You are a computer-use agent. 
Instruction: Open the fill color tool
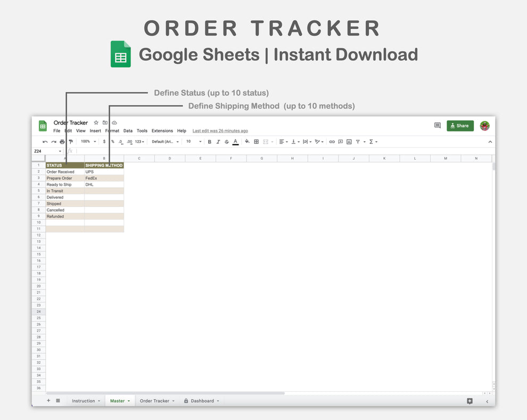[247, 142]
